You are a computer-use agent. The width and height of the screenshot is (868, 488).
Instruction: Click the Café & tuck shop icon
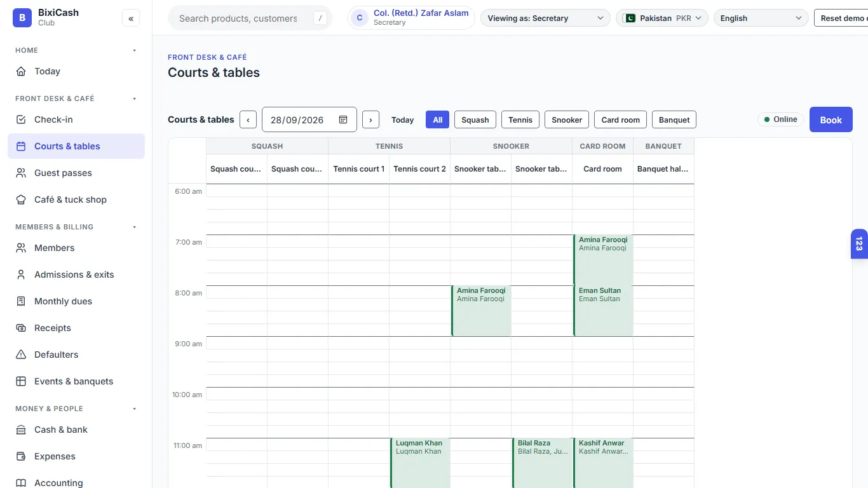(x=21, y=200)
